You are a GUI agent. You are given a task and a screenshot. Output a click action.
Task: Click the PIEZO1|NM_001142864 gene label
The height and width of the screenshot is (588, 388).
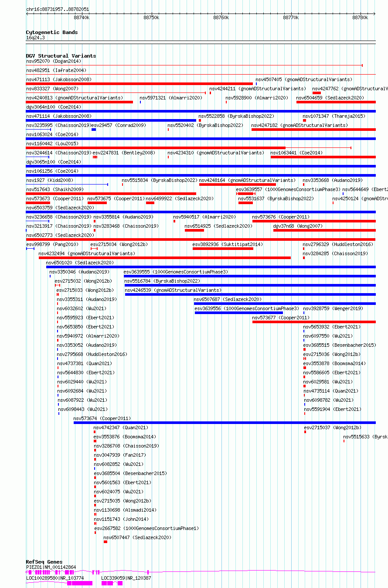(x=51, y=567)
